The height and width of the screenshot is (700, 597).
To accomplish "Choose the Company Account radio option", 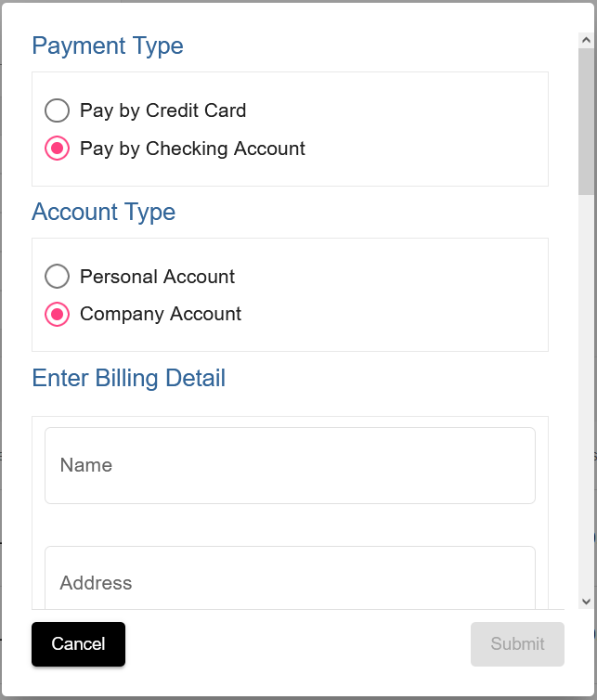I will tap(58, 315).
